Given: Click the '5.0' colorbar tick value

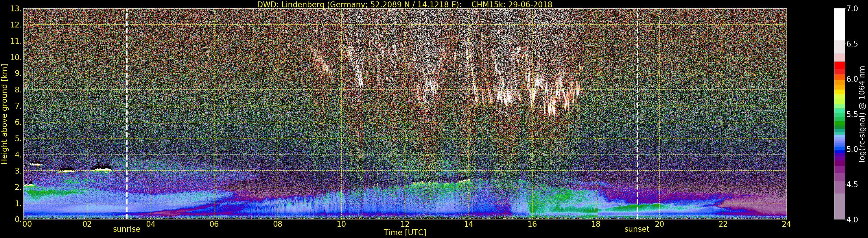Looking at the screenshot, I should pyautogui.click(x=852, y=149).
